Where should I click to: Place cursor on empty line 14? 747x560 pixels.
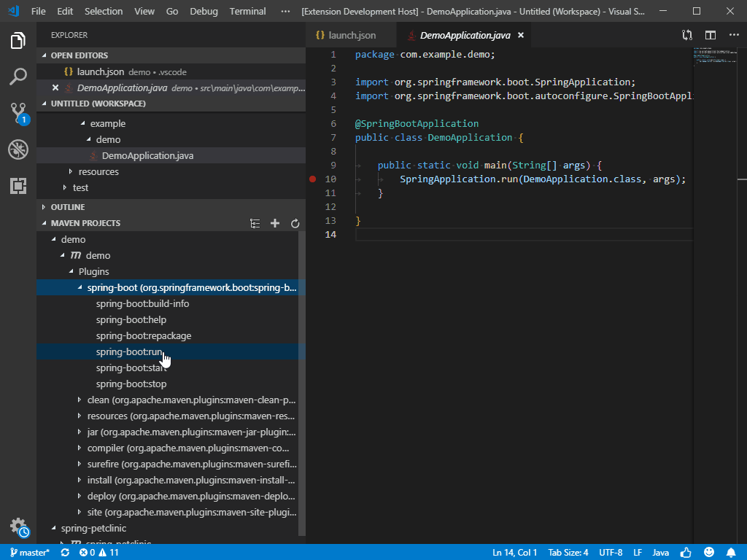click(524, 234)
